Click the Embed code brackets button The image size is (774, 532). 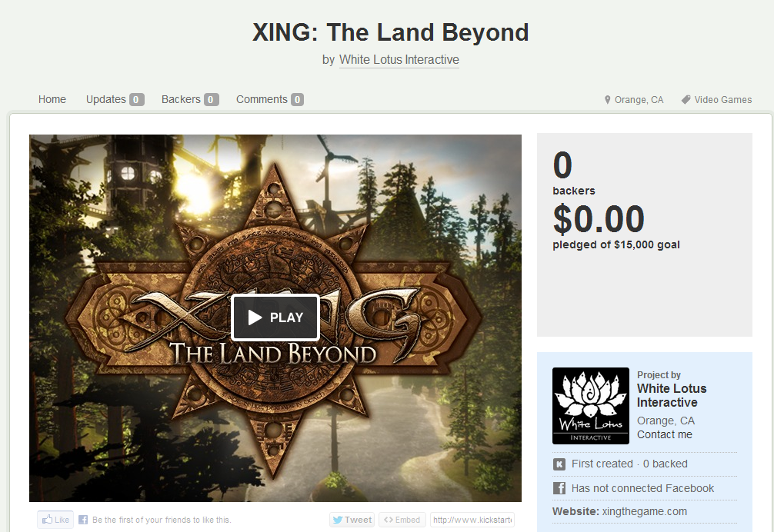(x=402, y=520)
